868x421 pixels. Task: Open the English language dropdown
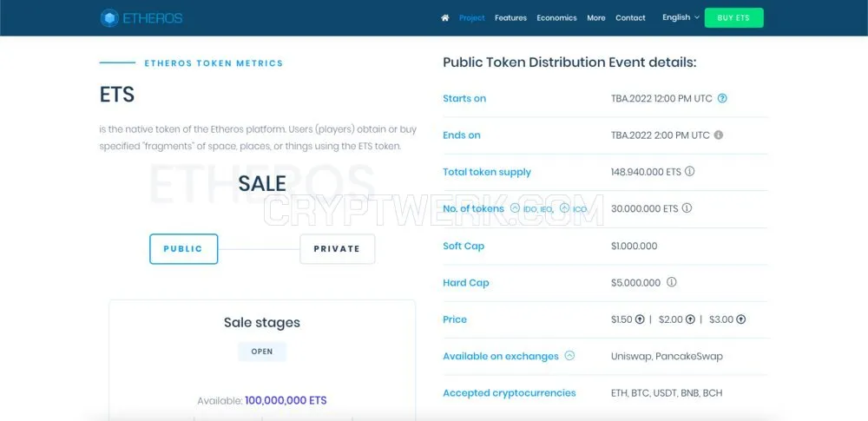click(681, 17)
